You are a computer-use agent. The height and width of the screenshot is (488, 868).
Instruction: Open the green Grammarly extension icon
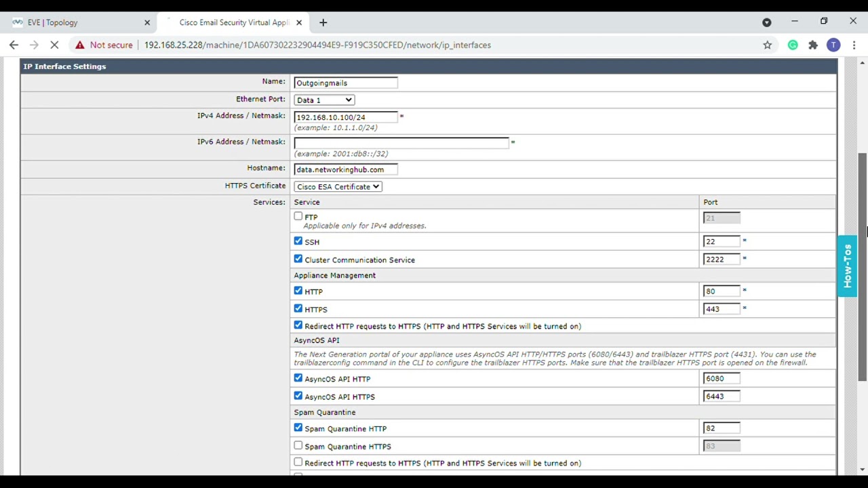pos(793,45)
